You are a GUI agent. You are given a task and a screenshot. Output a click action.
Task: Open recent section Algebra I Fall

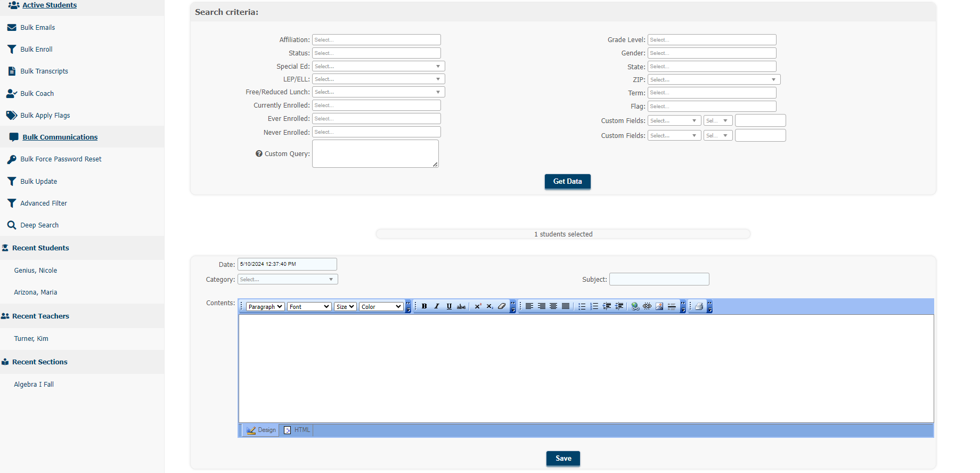coord(34,385)
